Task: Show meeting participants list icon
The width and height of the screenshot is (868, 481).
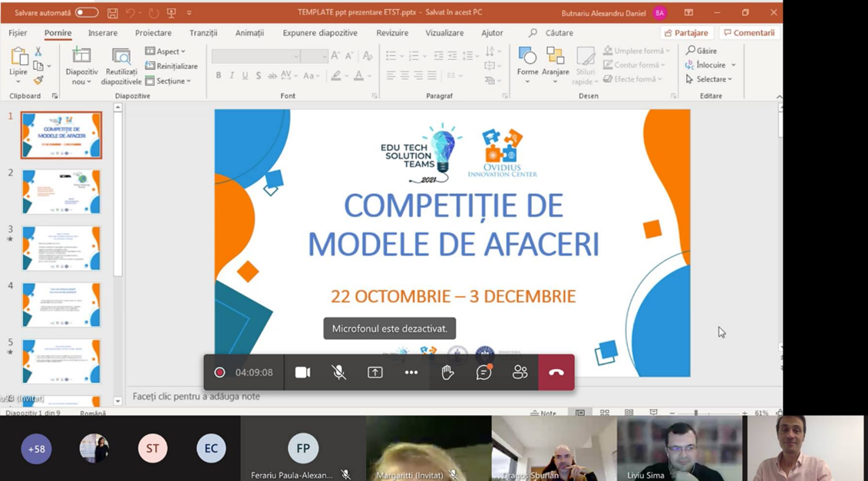Action: [x=520, y=372]
